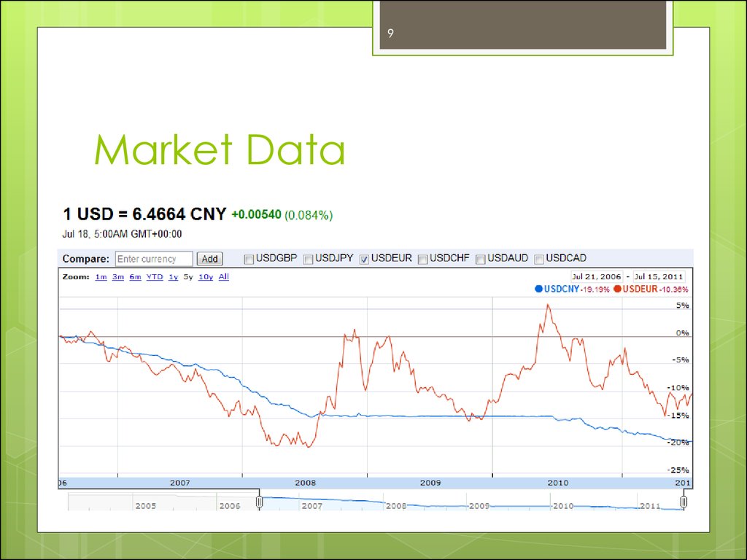Switch zoom to 1y
The height and width of the screenshot is (560, 747).
coord(174,276)
